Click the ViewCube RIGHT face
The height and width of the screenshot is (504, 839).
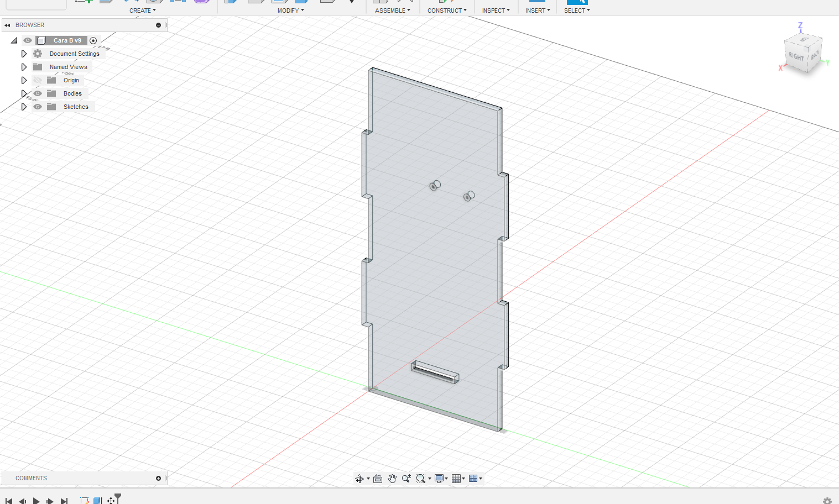tap(796, 57)
